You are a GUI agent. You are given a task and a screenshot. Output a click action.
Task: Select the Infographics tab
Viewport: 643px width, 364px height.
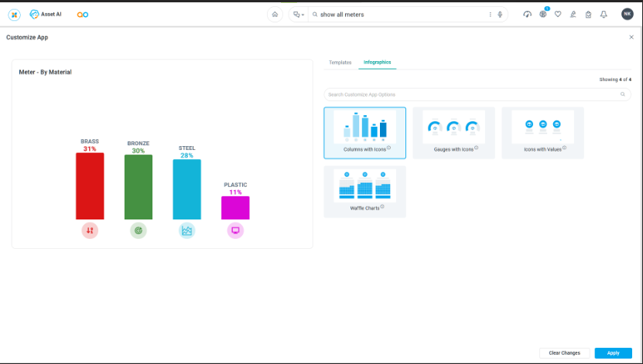pos(378,62)
